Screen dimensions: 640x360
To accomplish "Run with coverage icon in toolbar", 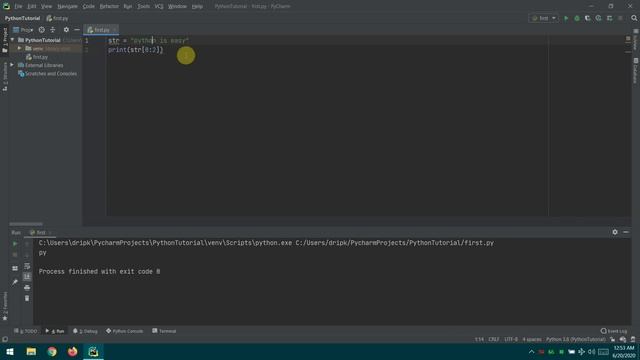I will pyautogui.click(x=588, y=18).
